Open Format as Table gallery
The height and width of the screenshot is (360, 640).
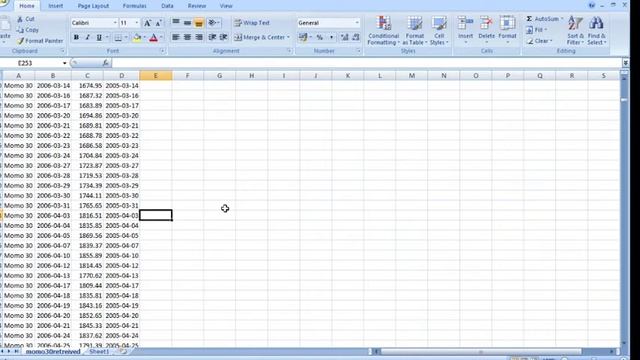pos(415,31)
